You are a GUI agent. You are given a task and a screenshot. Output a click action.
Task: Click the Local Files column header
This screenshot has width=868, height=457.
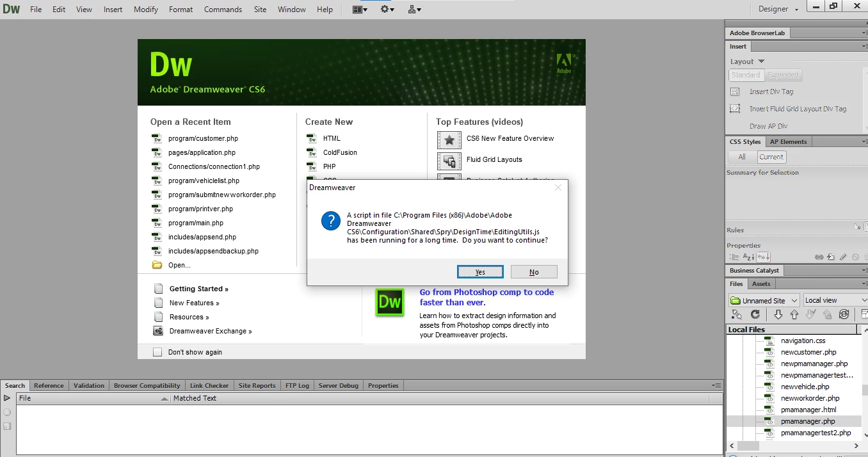pos(792,330)
